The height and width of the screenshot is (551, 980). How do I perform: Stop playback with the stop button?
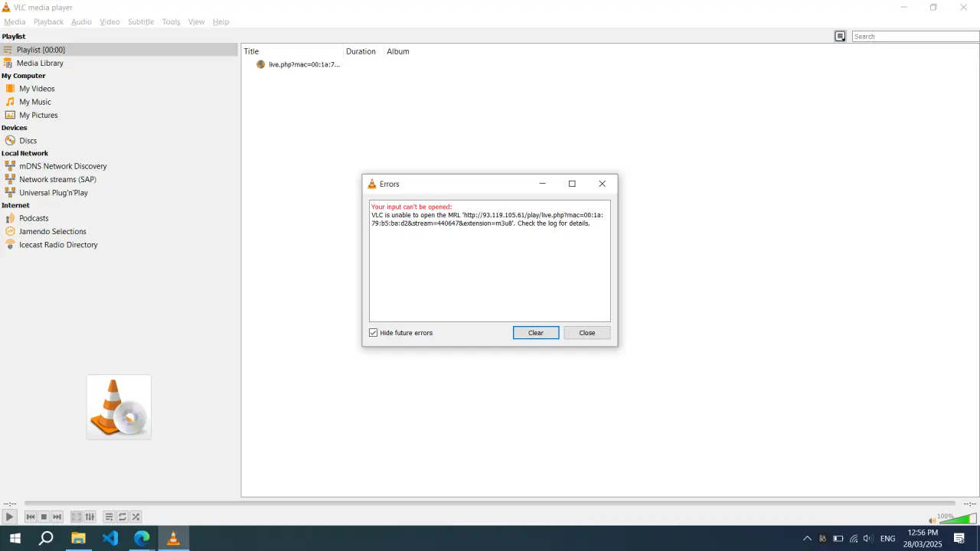[x=44, y=517]
